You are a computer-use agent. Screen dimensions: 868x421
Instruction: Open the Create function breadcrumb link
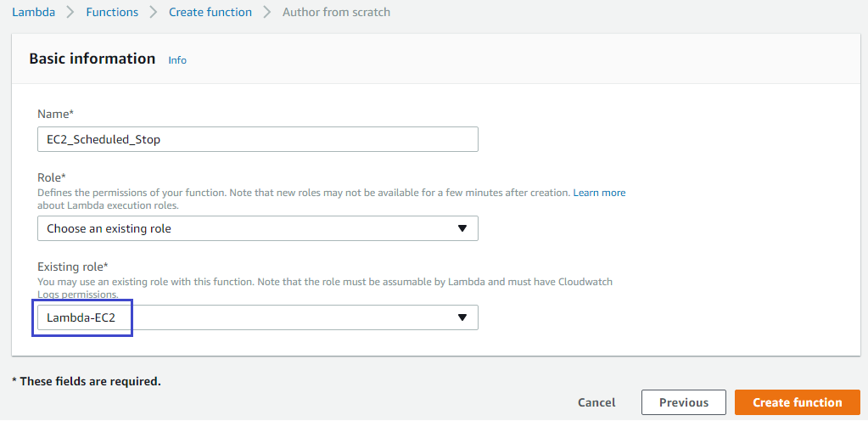210,12
